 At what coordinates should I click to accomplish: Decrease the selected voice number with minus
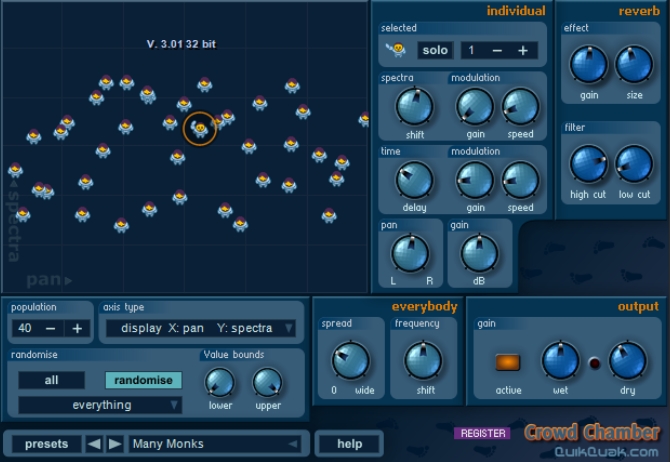(497, 51)
